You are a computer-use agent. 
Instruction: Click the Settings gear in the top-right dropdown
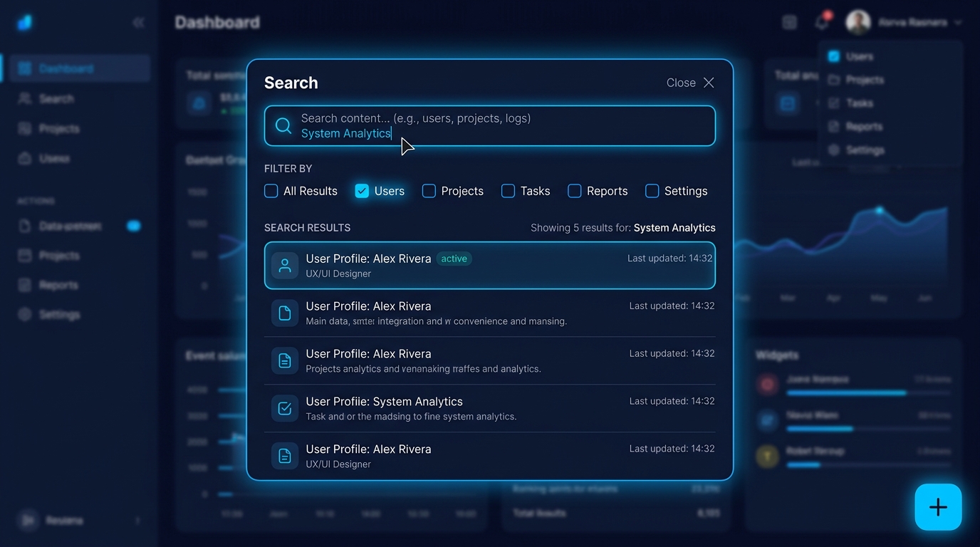(x=834, y=150)
